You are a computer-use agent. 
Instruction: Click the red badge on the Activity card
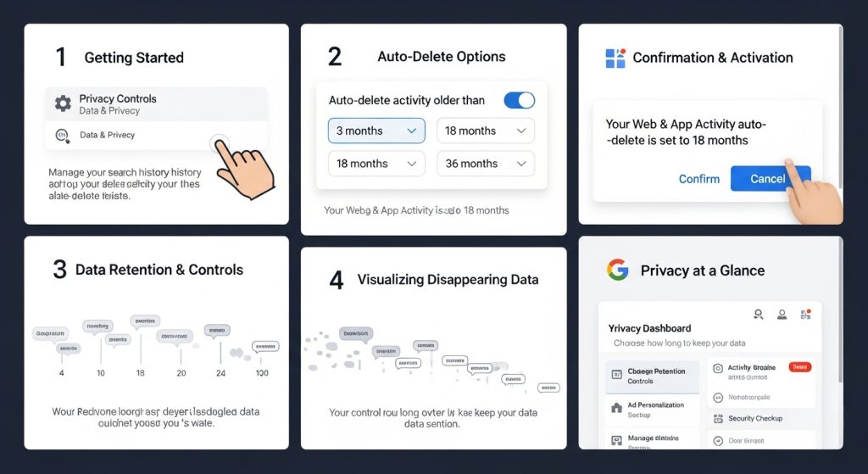pos(800,366)
